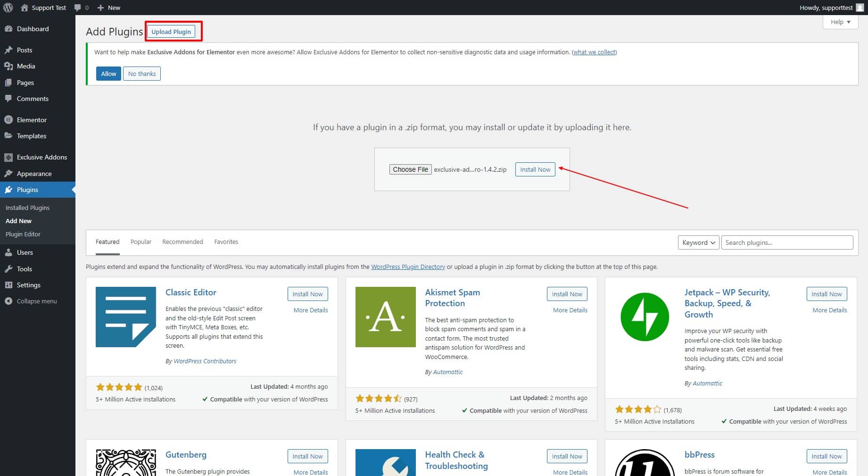
Task: Click the Appearance brush icon
Action: tap(8, 174)
